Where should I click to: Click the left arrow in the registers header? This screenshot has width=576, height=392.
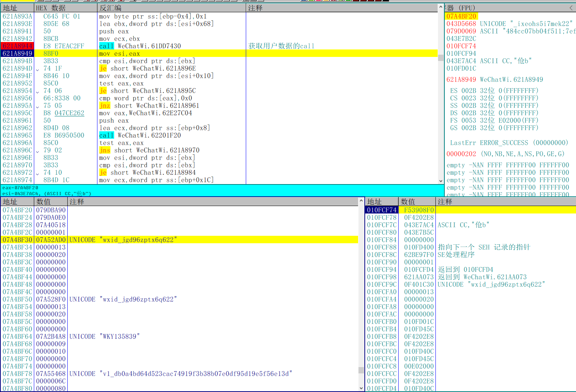(x=571, y=8)
